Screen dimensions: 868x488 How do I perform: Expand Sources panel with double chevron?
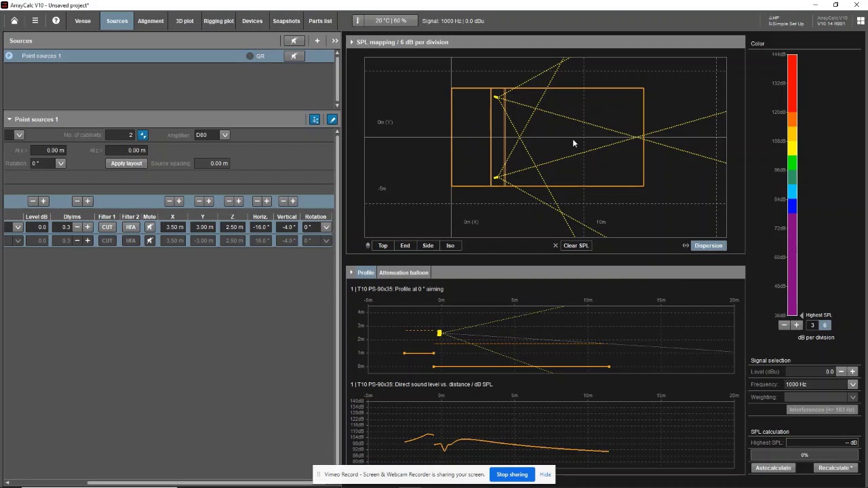pos(334,41)
